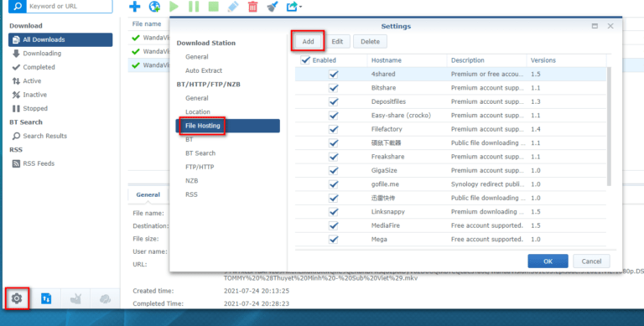Uncheck the Easy-share (crocko) checkbox
Image resolution: width=644 pixels, height=326 pixels.
(x=334, y=116)
